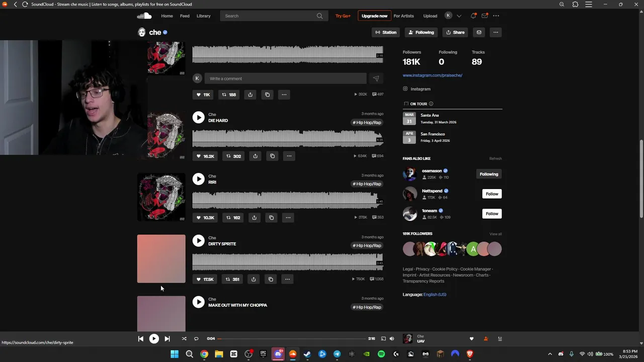Image resolution: width=644 pixels, height=362 pixels.
Task: Copy link for RIRI track
Action: pyautogui.click(x=271, y=218)
